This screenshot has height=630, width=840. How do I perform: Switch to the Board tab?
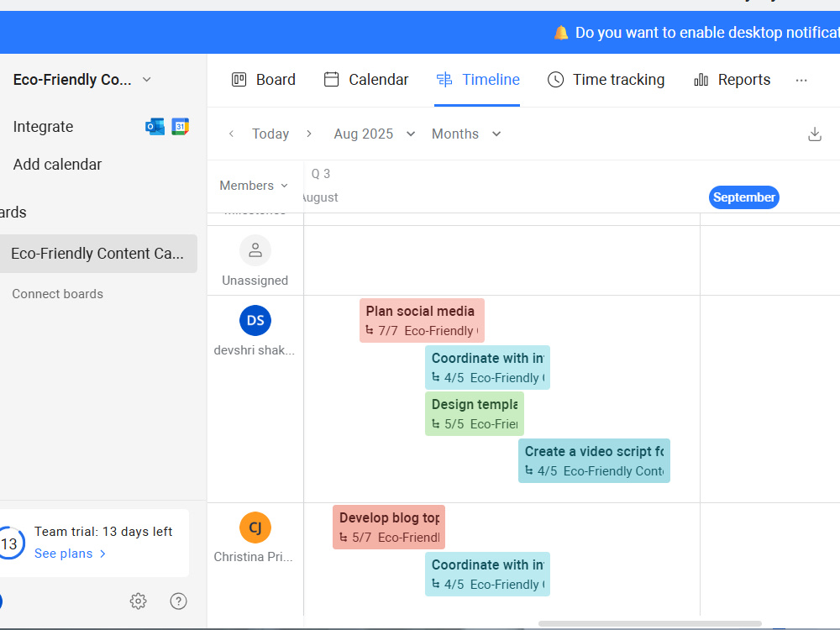tap(263, 80)
